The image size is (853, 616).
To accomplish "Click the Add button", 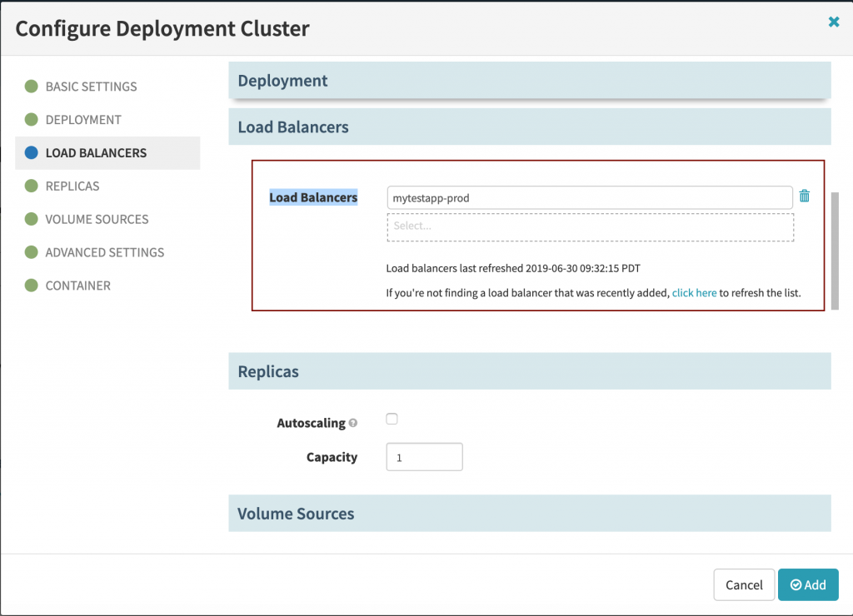I will pyautogui.click(x=807, y=584).
